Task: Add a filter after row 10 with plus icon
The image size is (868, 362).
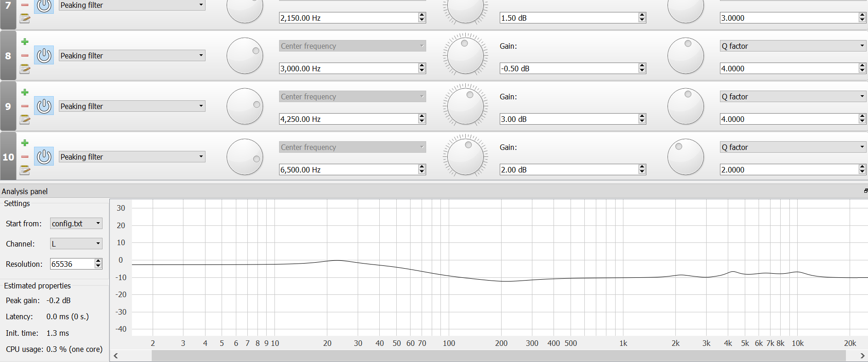Action: [x=25, y=143]
